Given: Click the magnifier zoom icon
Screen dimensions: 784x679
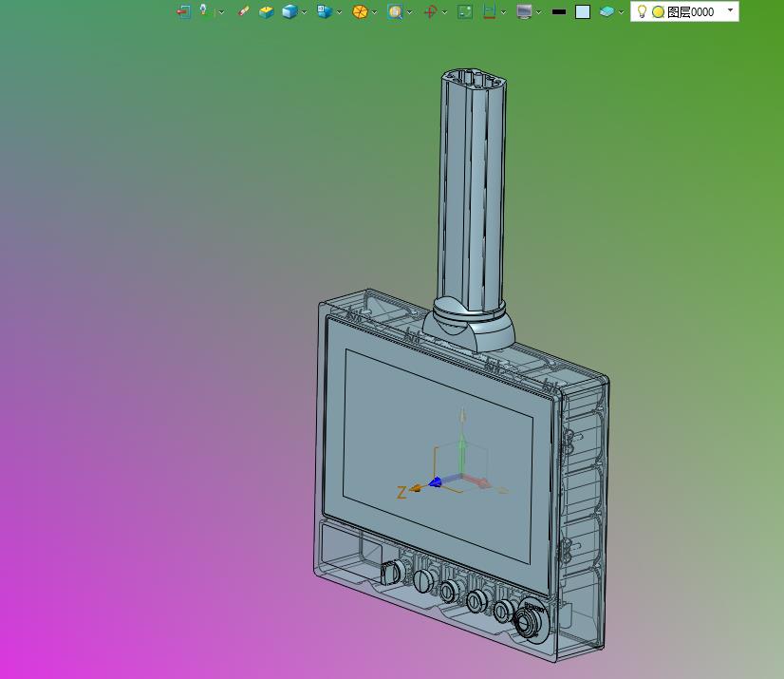Looking at the screenshot, I should click(395, 11).
